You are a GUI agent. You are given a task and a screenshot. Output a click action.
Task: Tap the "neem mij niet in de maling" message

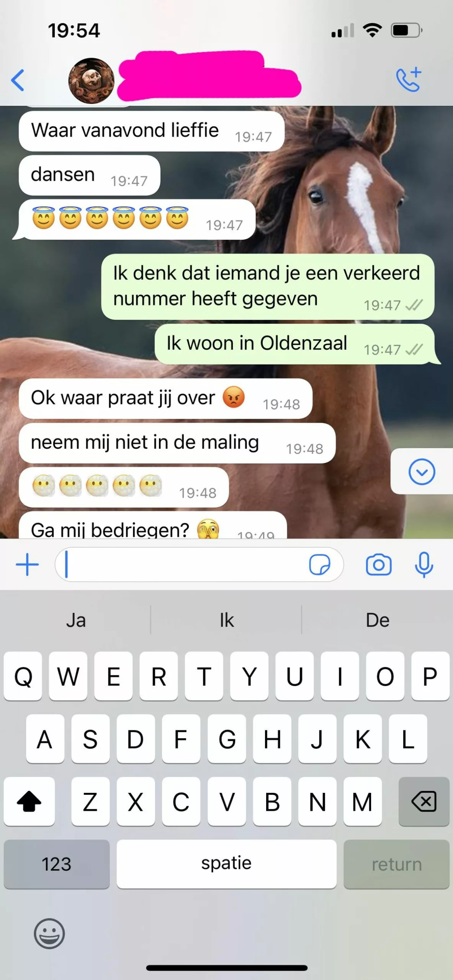tap(177, 443)
